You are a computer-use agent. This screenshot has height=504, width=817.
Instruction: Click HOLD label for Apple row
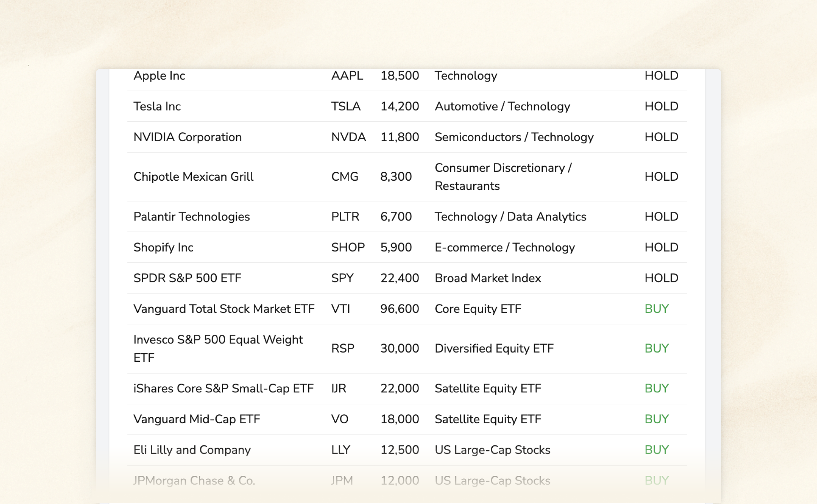[x=661, y=76]
